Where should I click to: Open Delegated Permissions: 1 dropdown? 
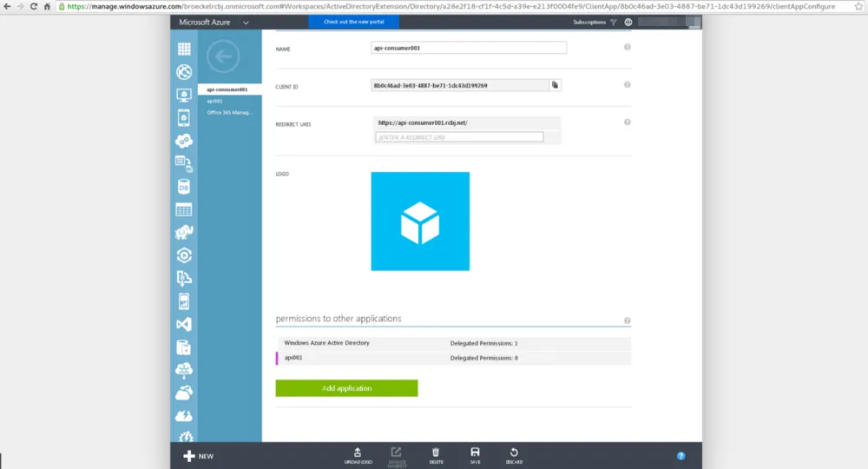click(x=483, y=343)
